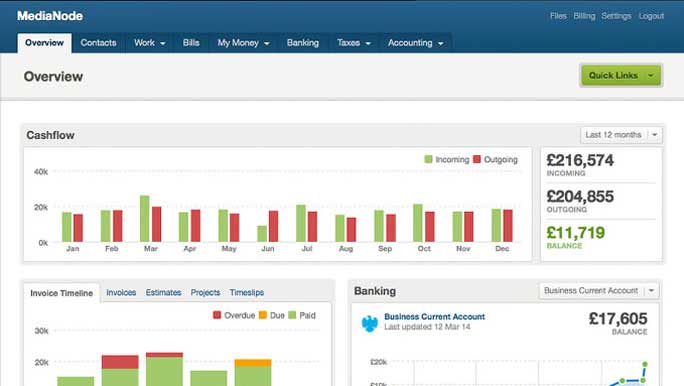
Task: Select the Invoice Timeline tab
Action: pos(62,293)
